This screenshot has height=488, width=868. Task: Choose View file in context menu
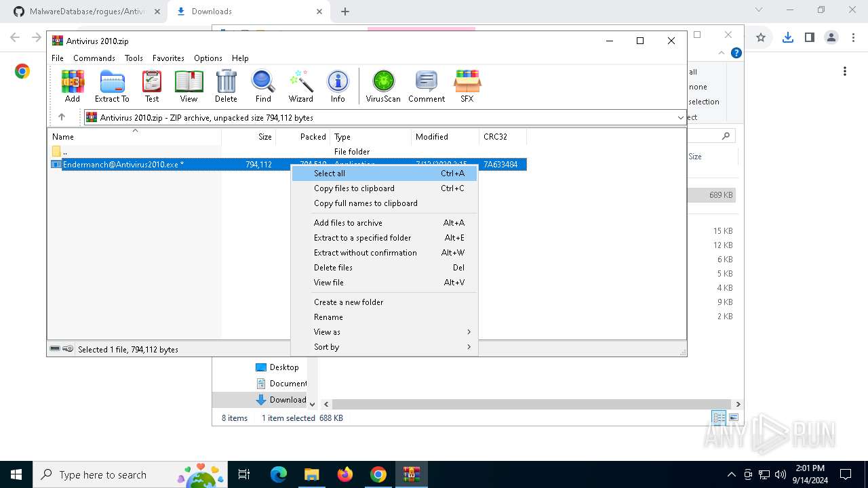pyautogui.click(x=384, y=283)
